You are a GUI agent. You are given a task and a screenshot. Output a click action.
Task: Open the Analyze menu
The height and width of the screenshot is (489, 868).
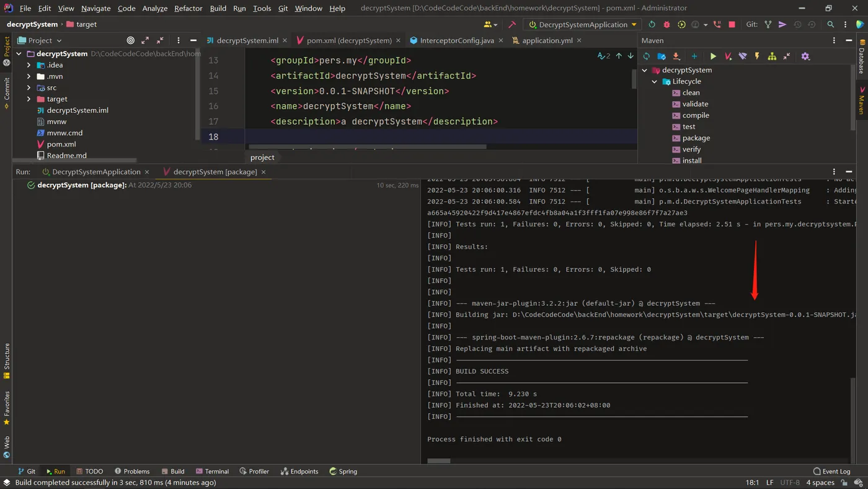point(154,8)
